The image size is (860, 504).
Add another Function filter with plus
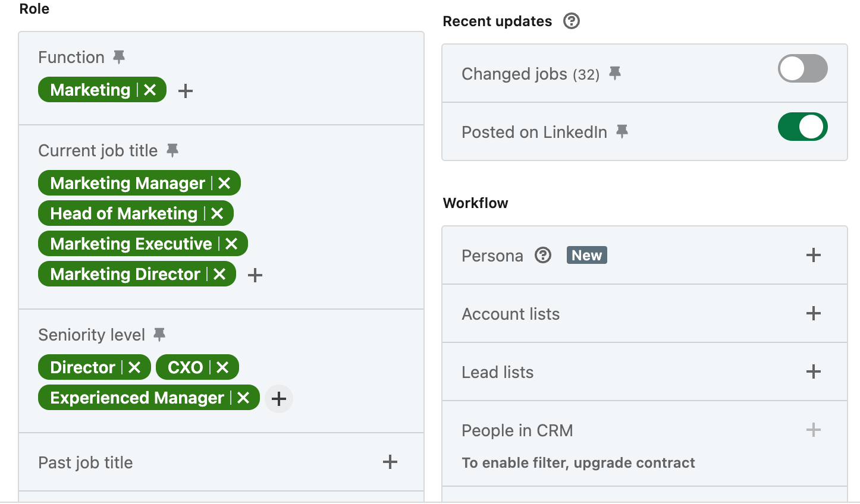(186, 91)
